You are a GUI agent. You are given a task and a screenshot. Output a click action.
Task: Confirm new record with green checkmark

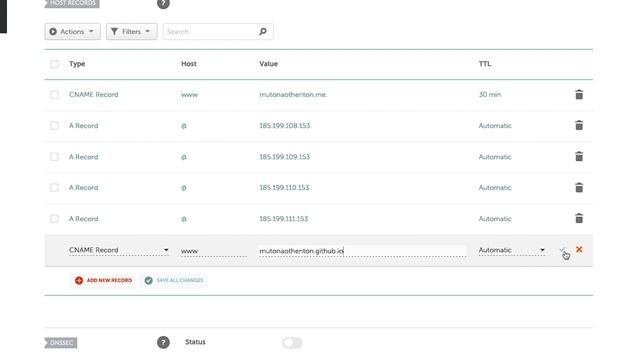tap(562, 249)
